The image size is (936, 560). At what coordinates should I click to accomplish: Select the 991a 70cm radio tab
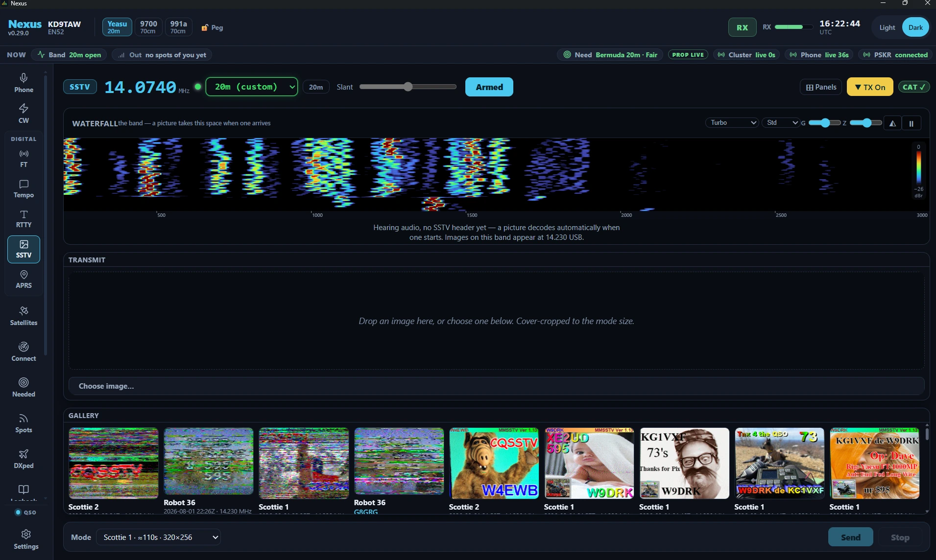[178, 27]
